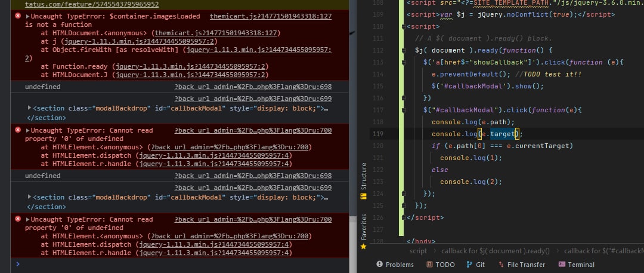Open jquery link in the 'at j' stack line
The height and width of the screenshot is (273, 644).
click(138, 41)
